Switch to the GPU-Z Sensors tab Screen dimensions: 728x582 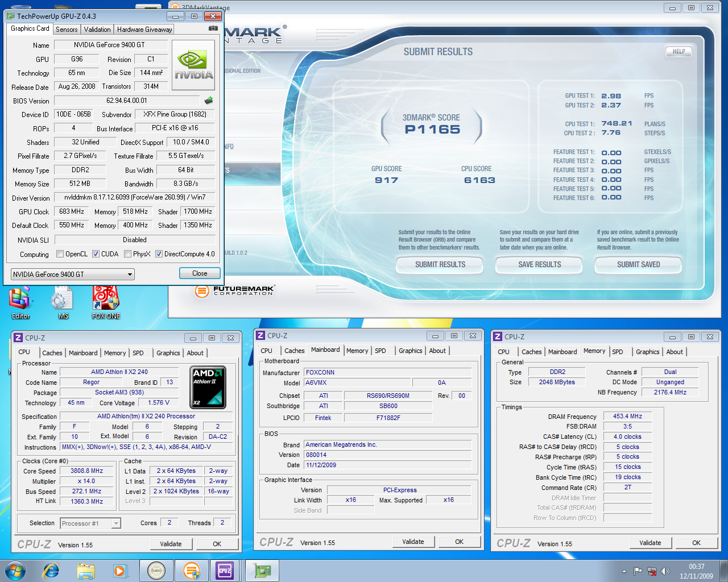tap(67, 30)
